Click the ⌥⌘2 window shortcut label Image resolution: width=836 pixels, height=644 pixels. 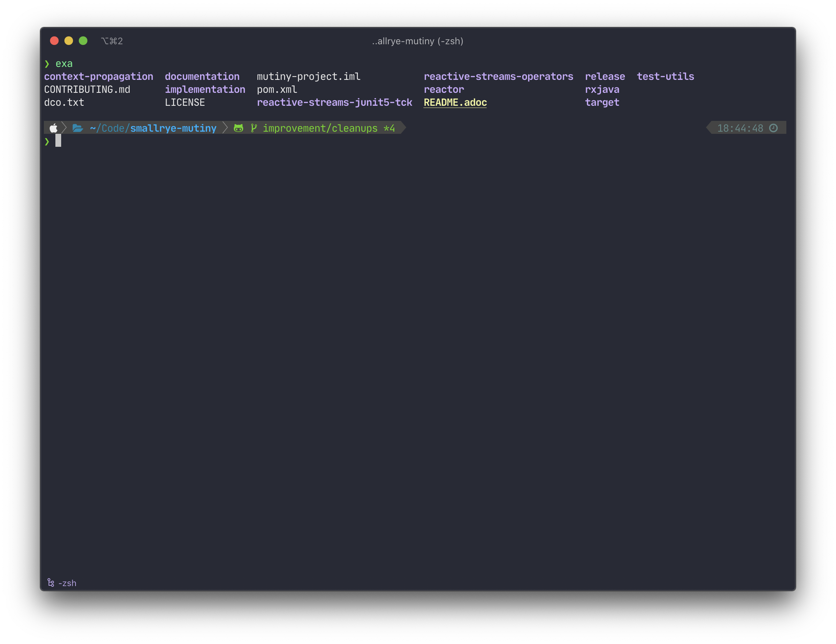[x=112, y=41]
